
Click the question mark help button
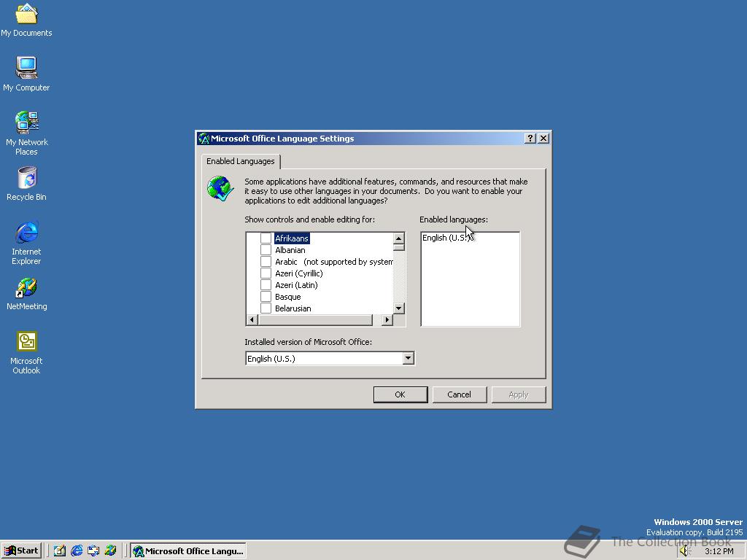pos(530,138)
